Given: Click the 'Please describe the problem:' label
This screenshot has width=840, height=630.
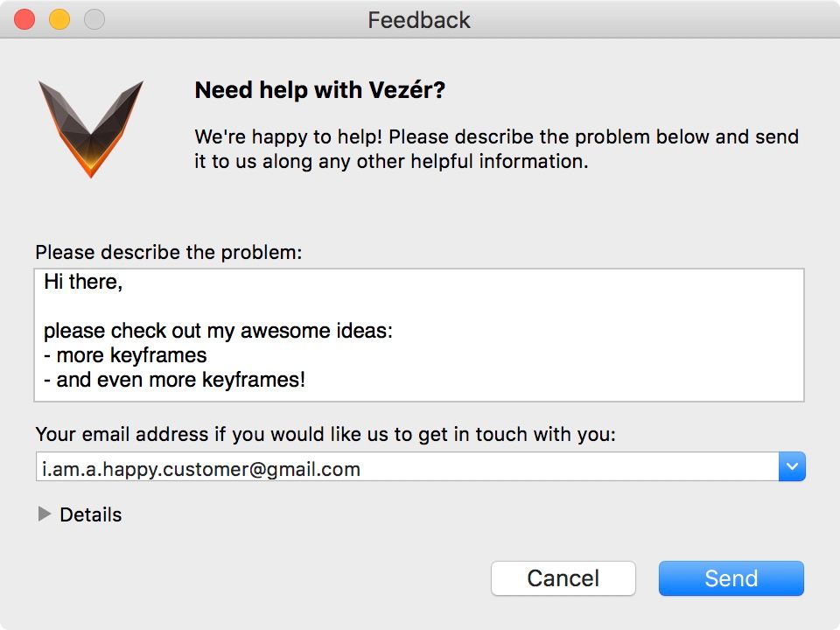Looking at the screenshot, I should (169, 252).
